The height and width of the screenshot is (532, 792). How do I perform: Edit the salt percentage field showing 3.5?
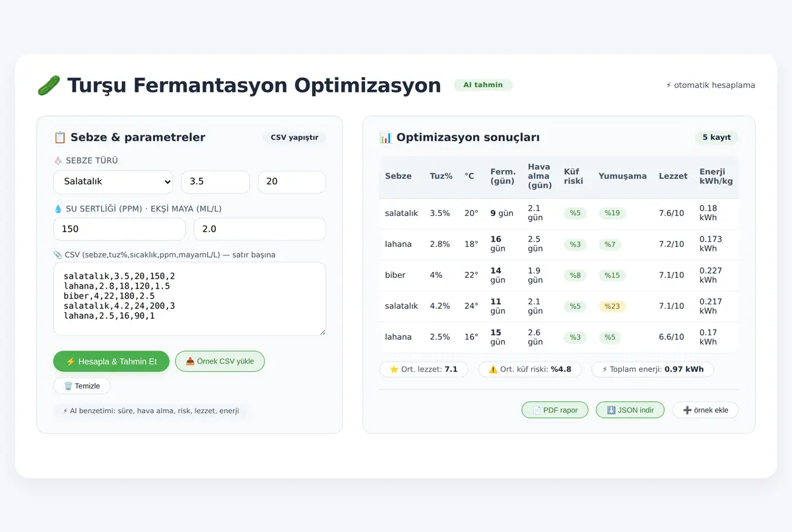click(215, 182)
